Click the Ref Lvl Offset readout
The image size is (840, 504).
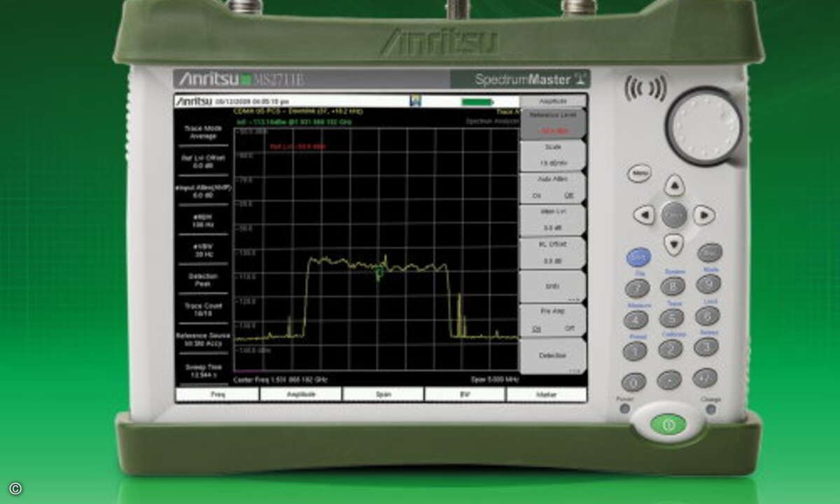202,162
